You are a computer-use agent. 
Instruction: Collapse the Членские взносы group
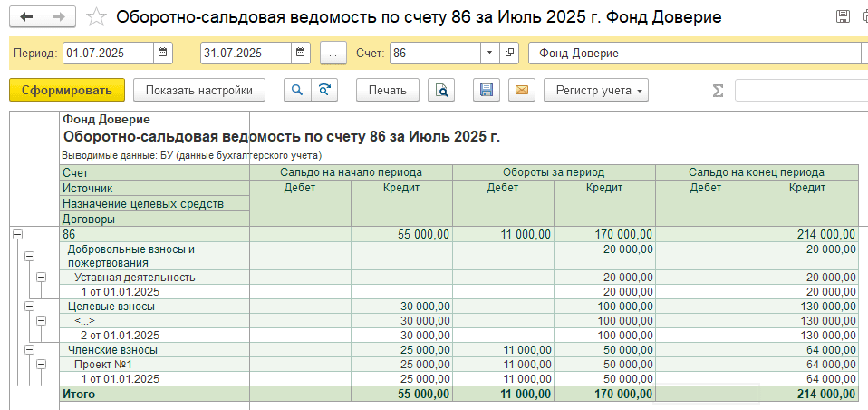point(28,349)
